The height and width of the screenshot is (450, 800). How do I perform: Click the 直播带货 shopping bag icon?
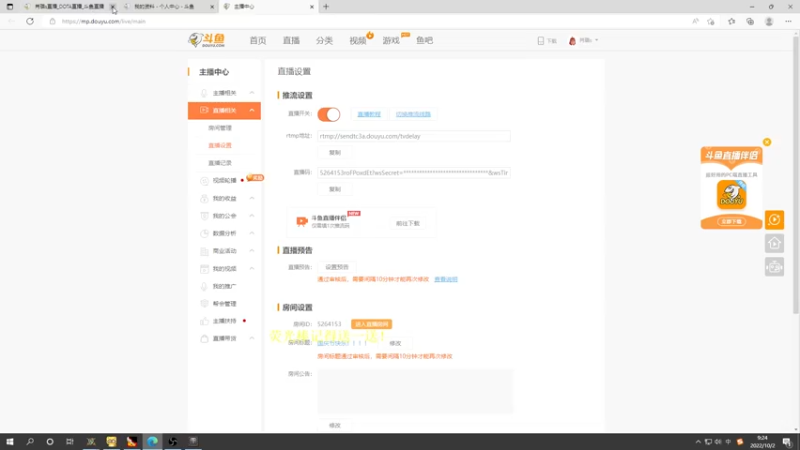pos(204,339)
